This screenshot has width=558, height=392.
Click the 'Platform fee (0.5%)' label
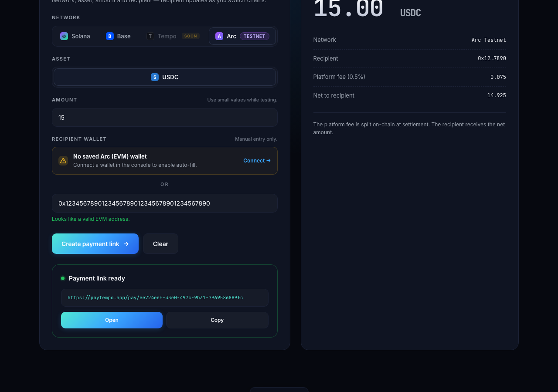[x=339, y=77]
